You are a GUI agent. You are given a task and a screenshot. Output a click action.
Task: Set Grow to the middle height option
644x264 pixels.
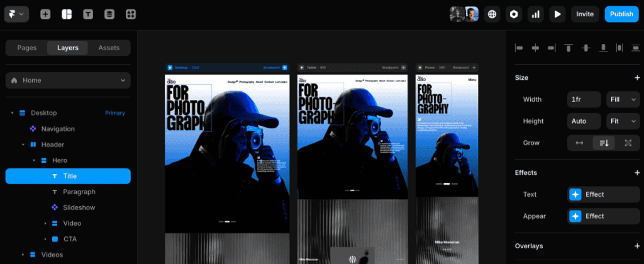(604, 143)
